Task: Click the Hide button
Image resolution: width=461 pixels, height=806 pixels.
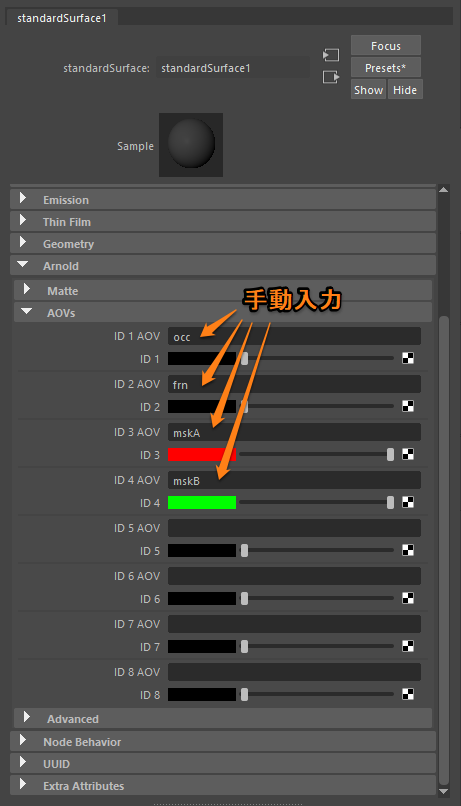Action: (x=405, y=89)
